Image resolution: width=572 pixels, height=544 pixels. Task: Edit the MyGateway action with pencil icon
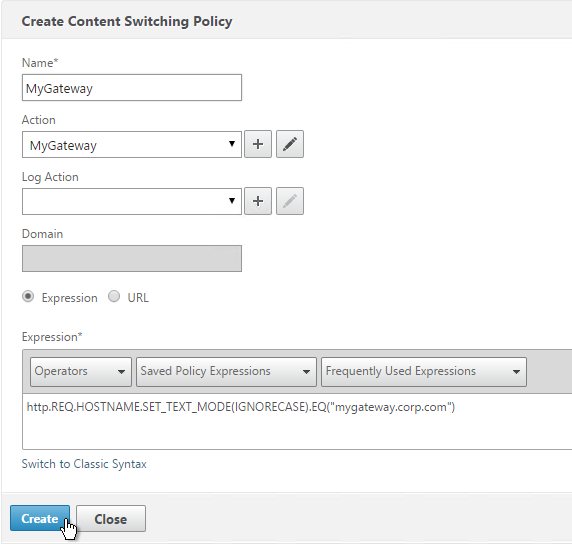pyautogui.click(x=290, y=144)
